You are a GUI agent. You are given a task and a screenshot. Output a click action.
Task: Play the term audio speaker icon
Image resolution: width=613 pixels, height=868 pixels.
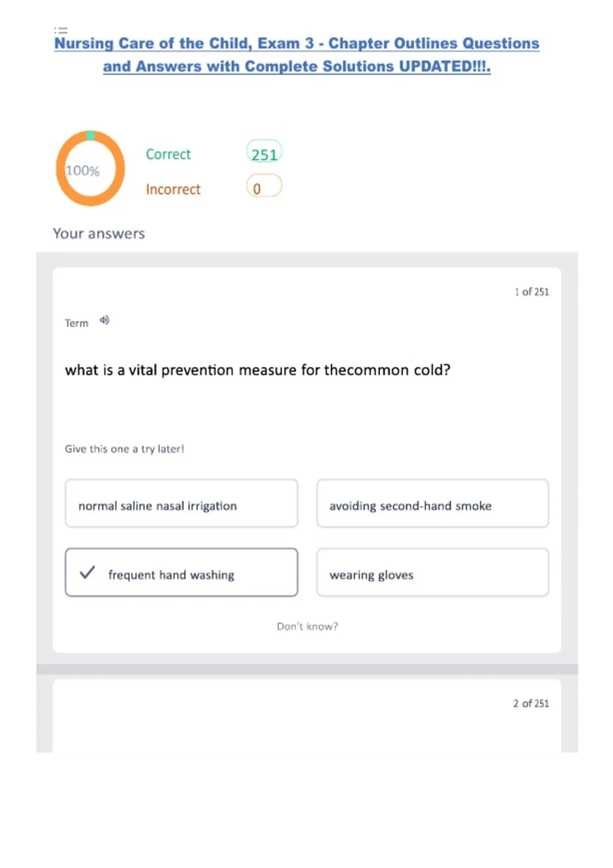104,321
